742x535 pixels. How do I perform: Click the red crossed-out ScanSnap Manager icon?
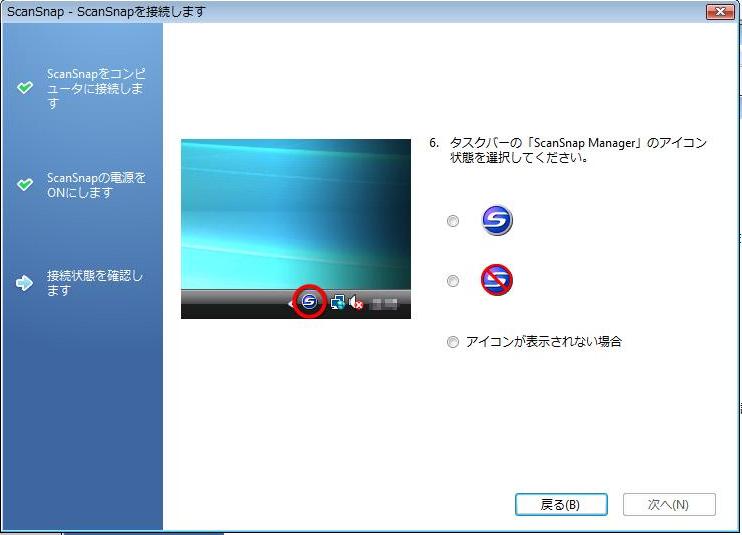497,281
